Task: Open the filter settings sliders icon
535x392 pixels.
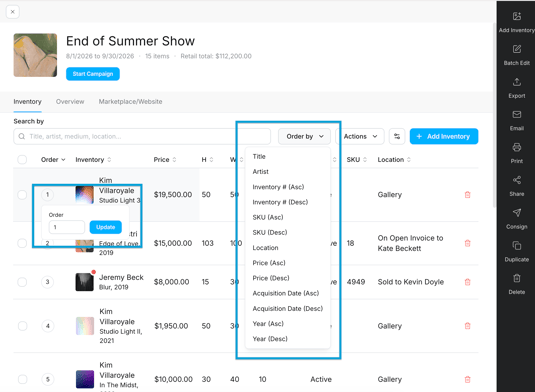Action: tap(397, 136)
